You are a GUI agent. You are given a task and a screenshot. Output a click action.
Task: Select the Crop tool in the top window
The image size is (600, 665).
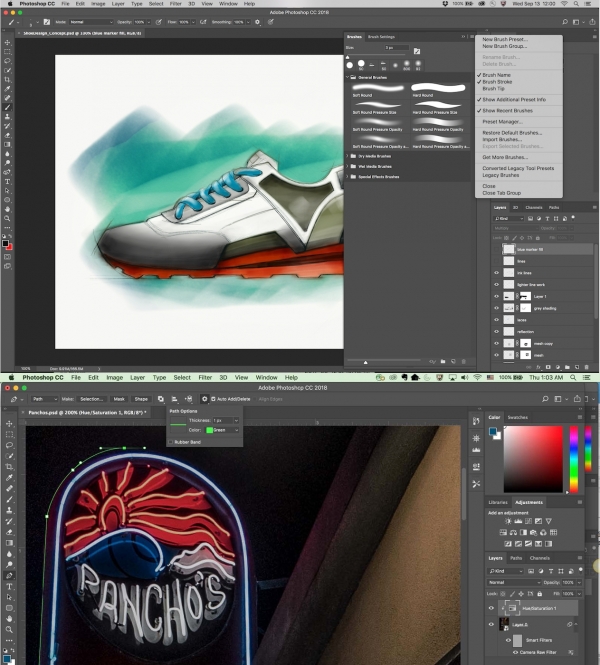click(8, 79)
